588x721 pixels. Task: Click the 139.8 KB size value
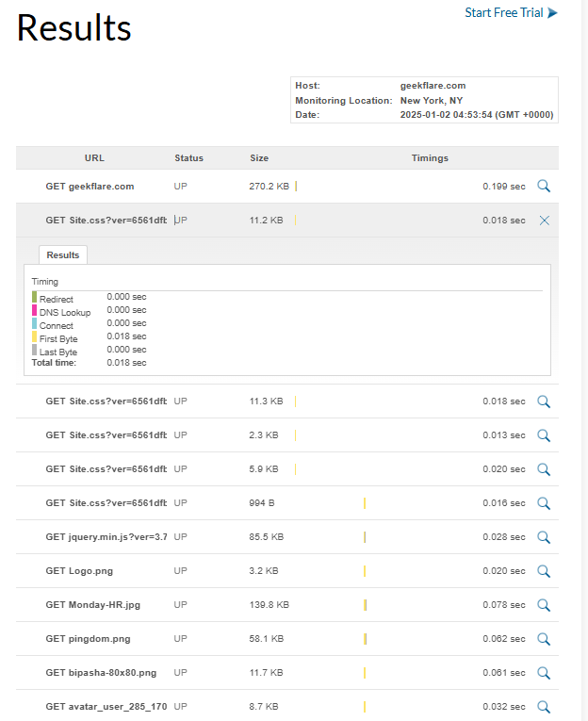pos(269,605)
